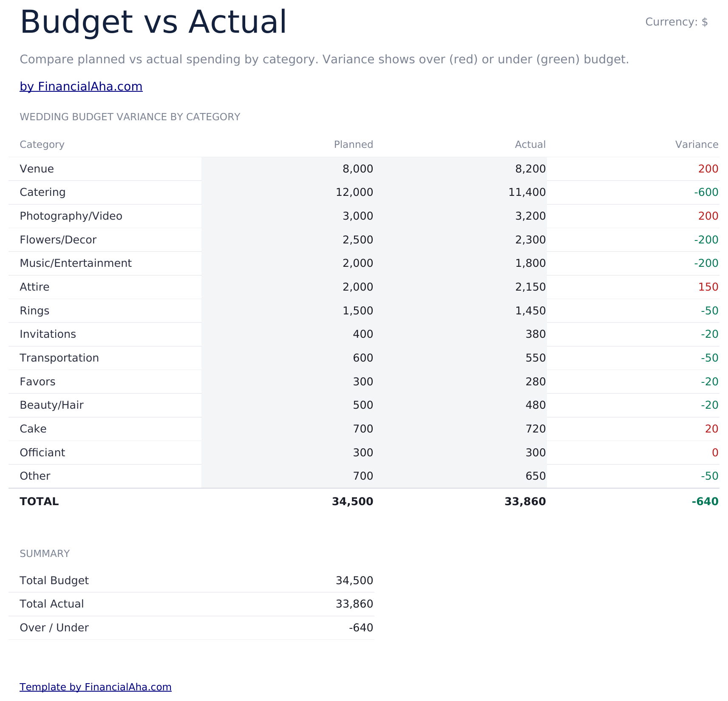
Task: Click the Attire category label
Action: 35,287
